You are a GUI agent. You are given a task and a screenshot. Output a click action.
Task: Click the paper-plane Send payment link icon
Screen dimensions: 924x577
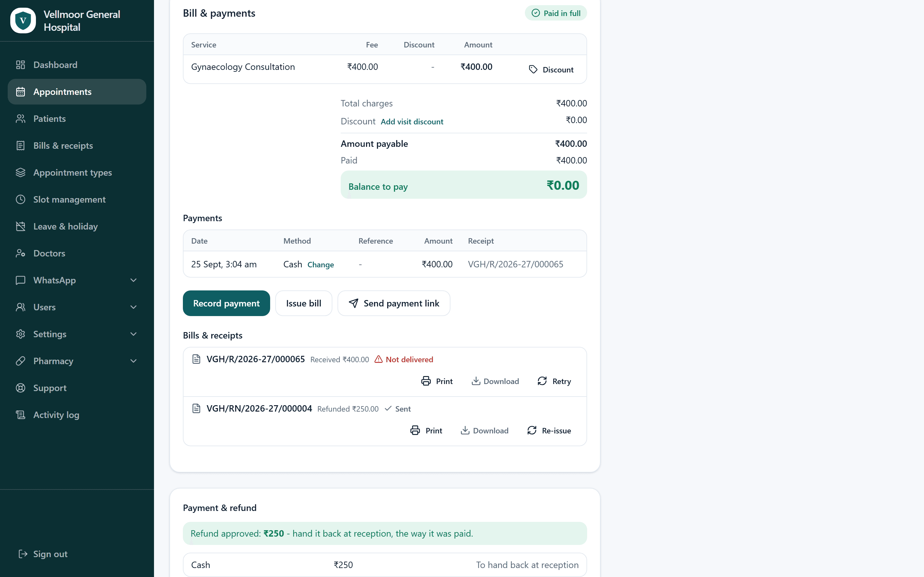click(x=353, y=303)
